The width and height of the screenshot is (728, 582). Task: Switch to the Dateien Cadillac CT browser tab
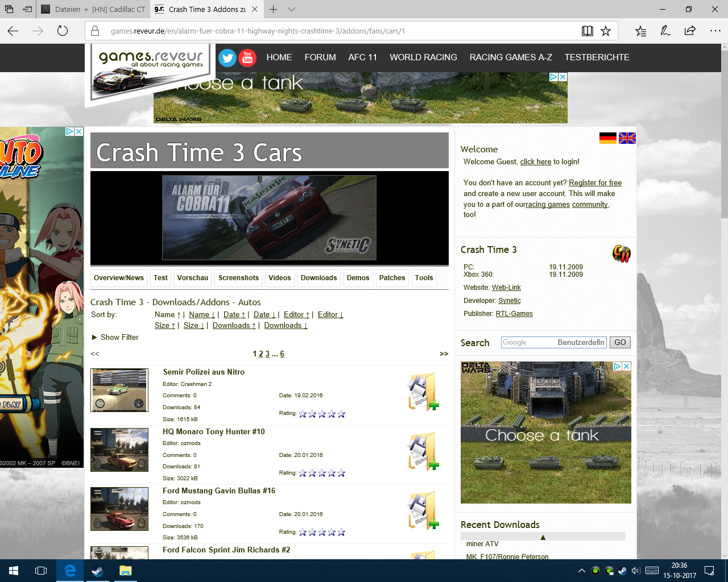point(94,9)
